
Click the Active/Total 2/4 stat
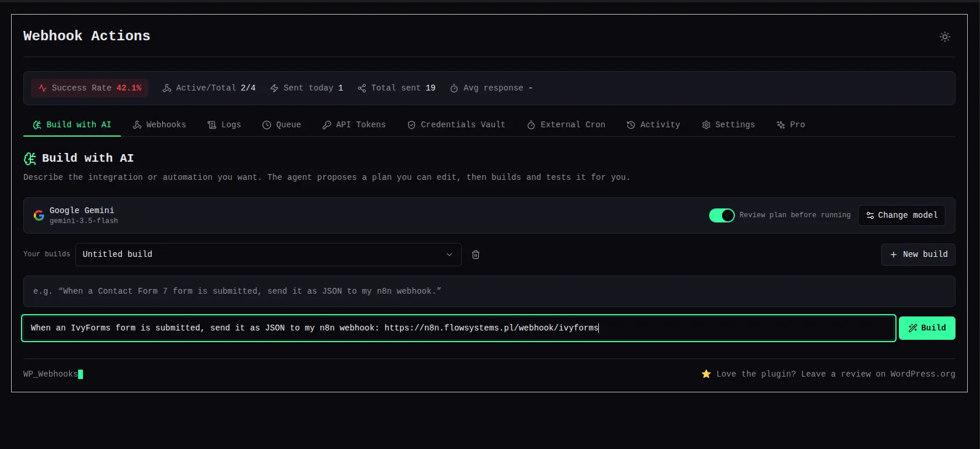point(209,88)
